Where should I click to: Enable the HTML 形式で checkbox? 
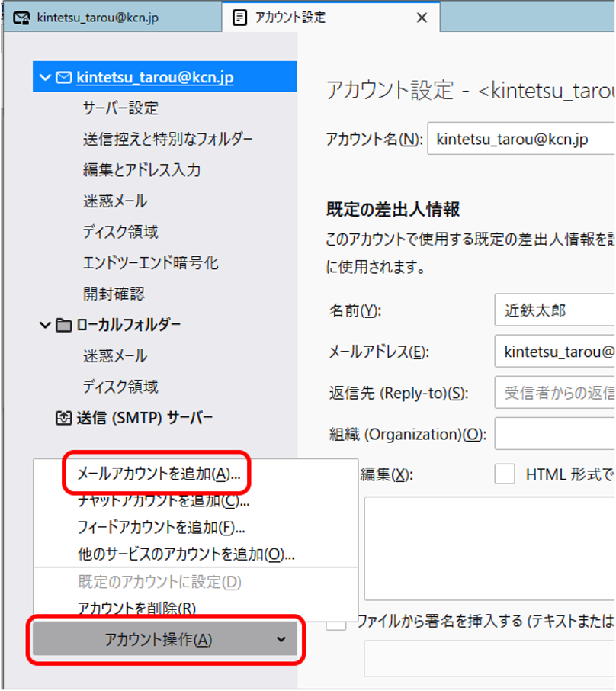[505, 474]
